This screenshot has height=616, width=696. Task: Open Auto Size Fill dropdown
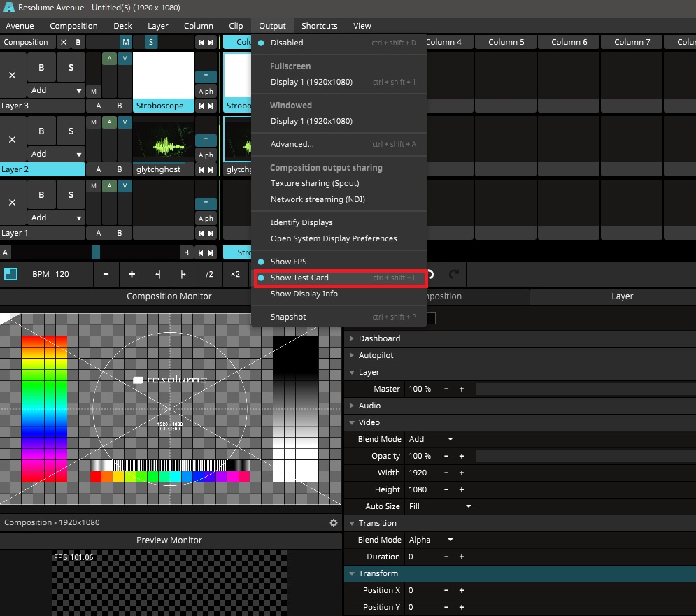click(x=439, y=506)
